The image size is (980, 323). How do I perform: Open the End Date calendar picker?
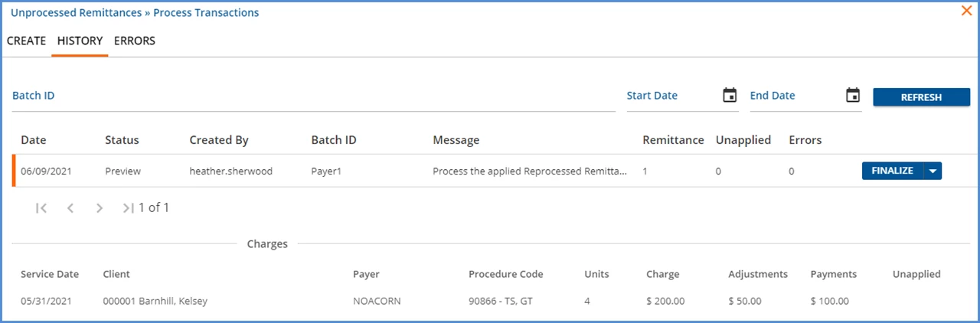point(853,96)
